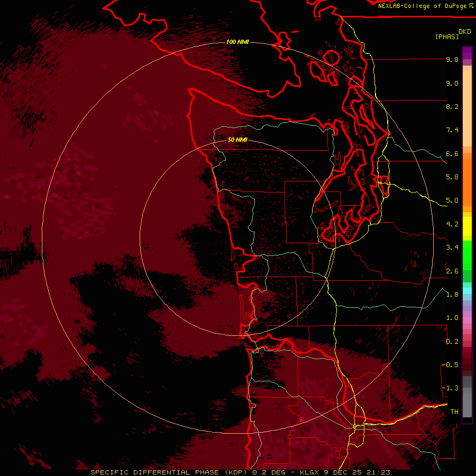Viewport: 476px width, 476px height.
Task: Click the 5.0 scale value
Action: coord(452,200)
